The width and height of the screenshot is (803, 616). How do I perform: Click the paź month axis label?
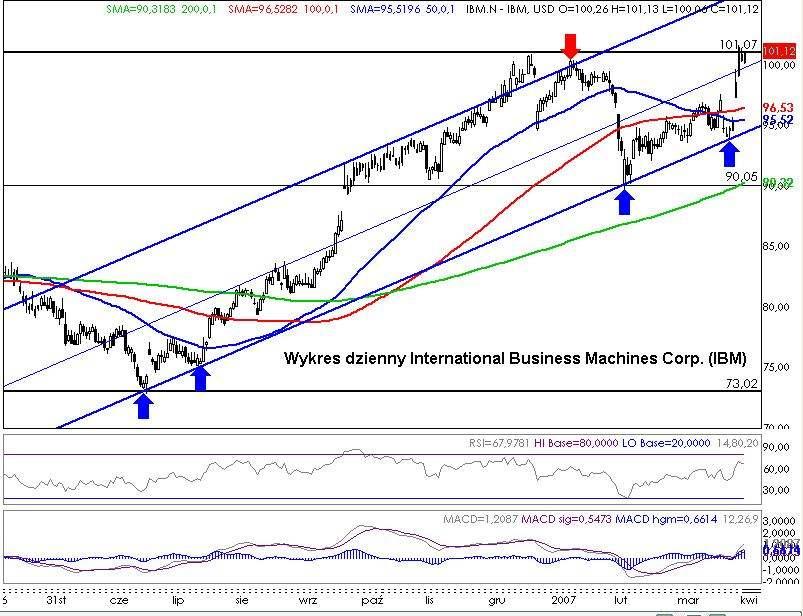[372, 600]
